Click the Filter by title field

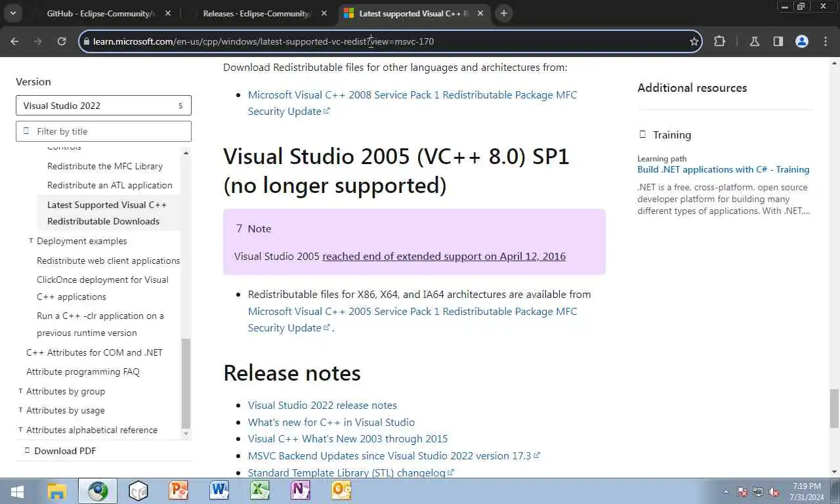point(104,131)
